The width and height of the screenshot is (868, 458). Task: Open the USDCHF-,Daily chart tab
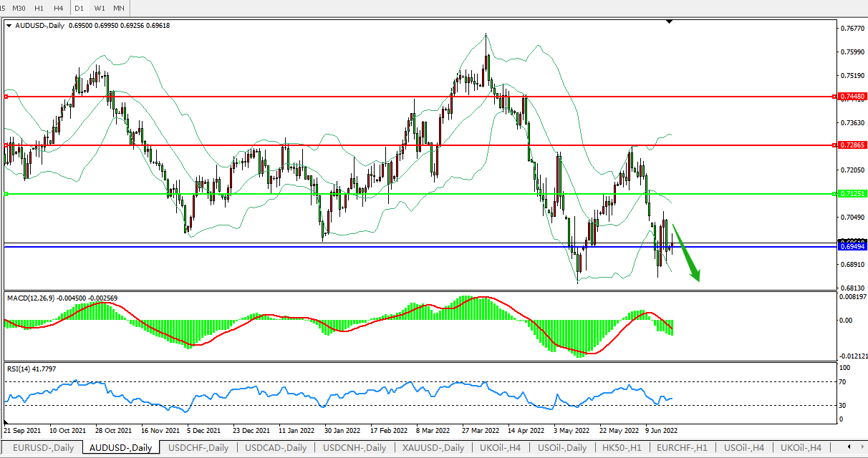click(x=198, y=448)
